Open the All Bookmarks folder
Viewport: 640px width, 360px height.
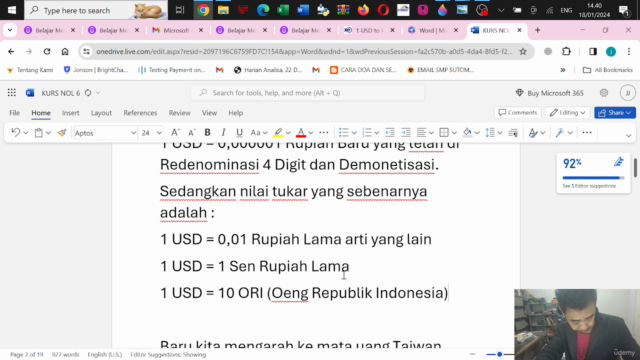click(x=607, y=70)
